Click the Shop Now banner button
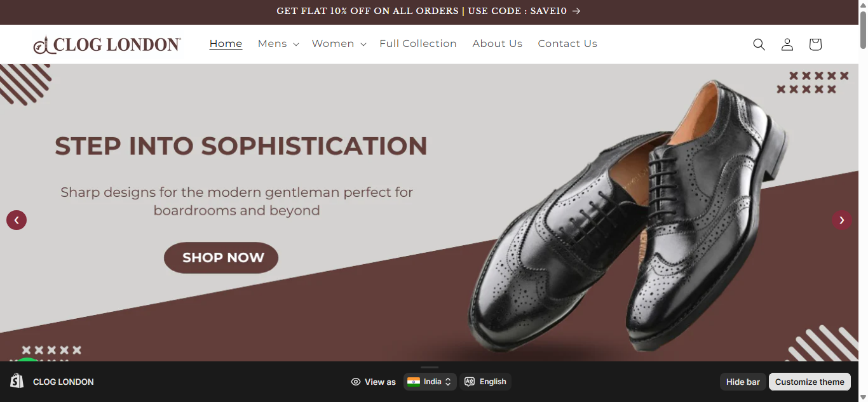The height and width of the screenshot is (402, 868). pos(221,258)
